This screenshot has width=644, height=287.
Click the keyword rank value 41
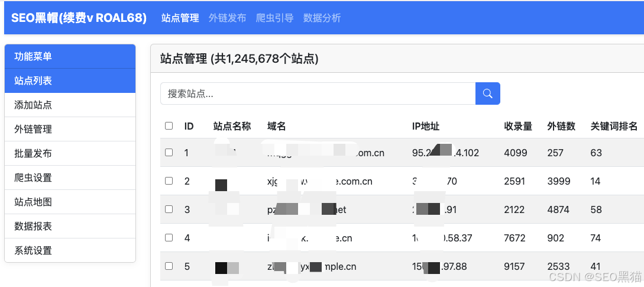pos(596,266)
